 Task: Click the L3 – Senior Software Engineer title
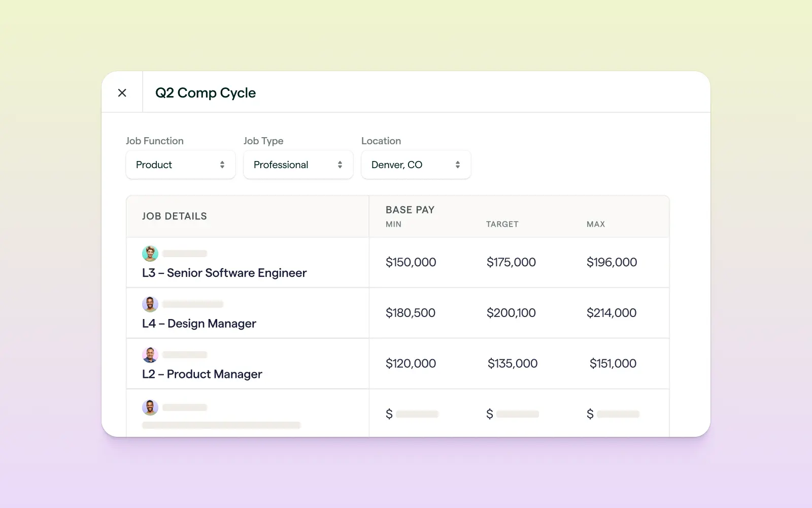(x=224, y=273)
